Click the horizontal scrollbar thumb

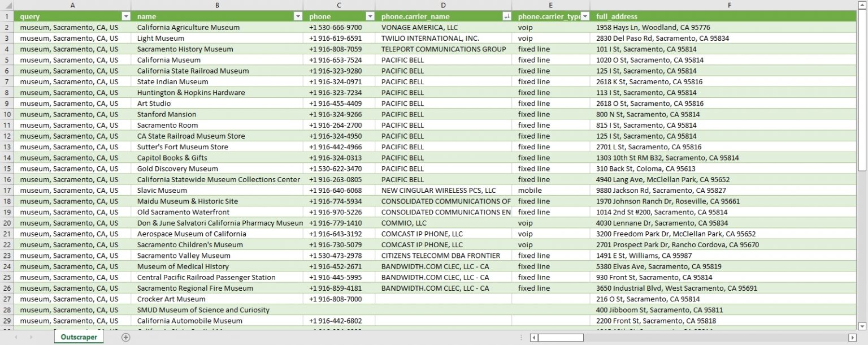coord(560,338)
